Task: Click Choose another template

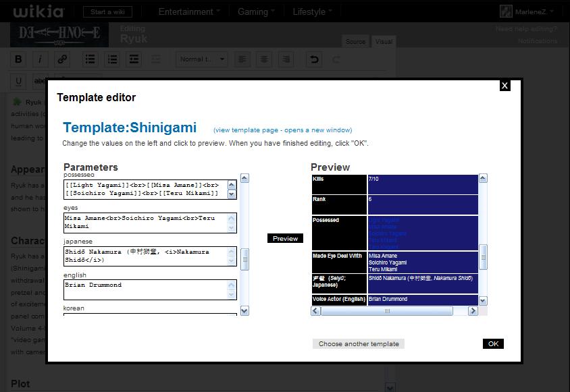Action: 359,343
